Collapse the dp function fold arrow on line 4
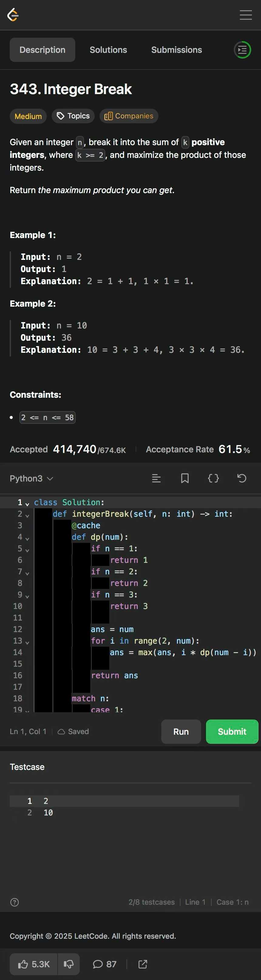261x980 pixels. (27, 538)
